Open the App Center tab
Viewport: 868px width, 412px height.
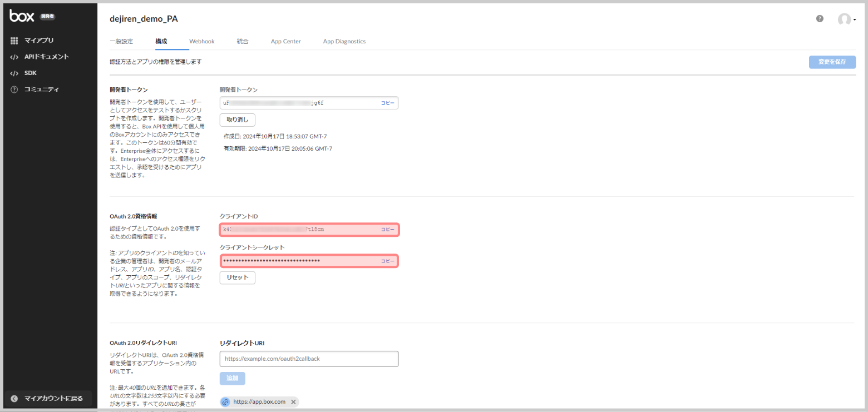[x=286, y=42]
